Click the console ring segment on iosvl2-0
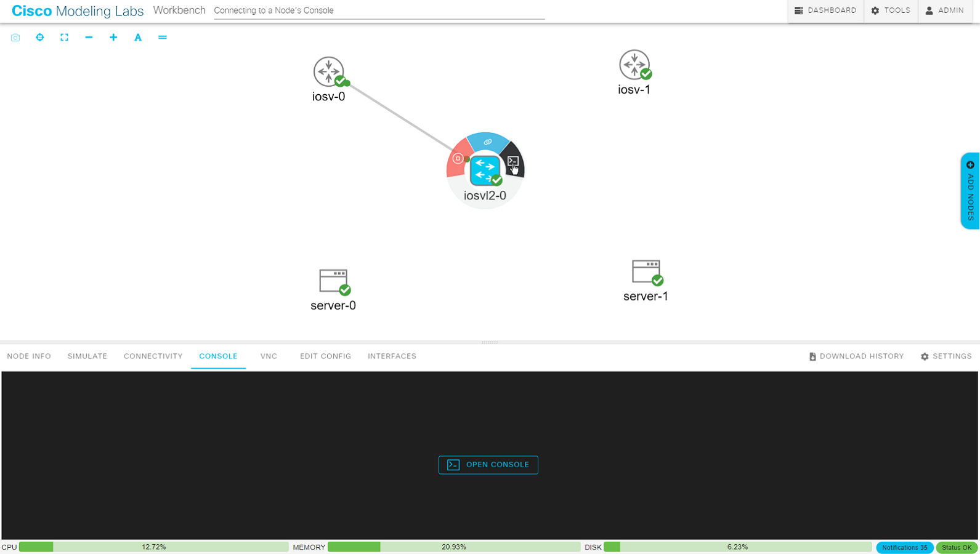This screenshot has height=554, width=980. (513, 161)
